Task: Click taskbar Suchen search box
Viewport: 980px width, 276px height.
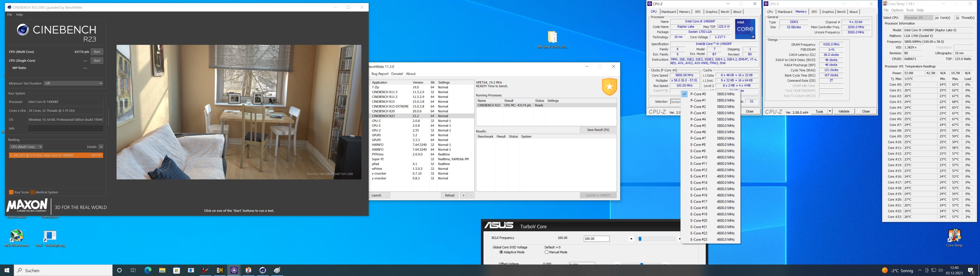Action: tap(63, 270)
